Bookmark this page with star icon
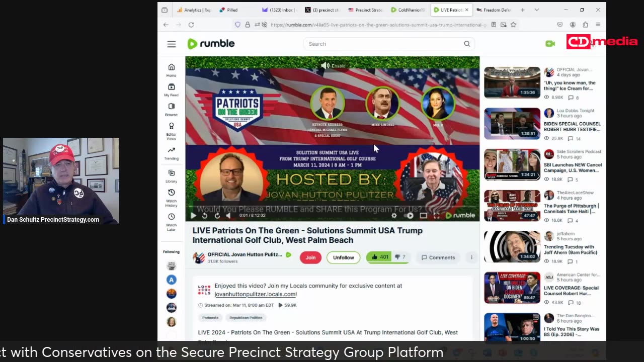 click(514, 25)
